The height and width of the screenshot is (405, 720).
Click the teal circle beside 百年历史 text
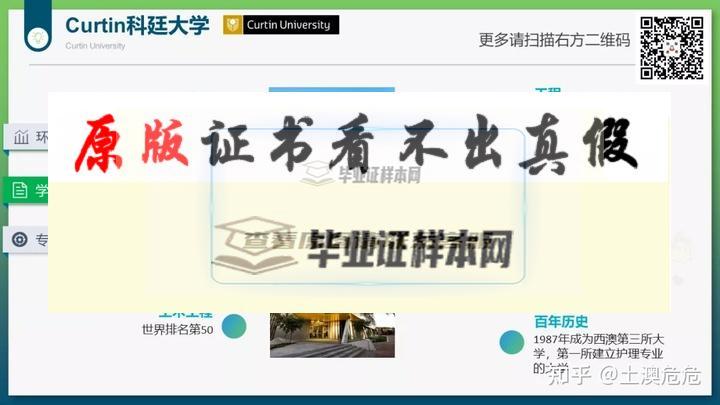(512, 342)
